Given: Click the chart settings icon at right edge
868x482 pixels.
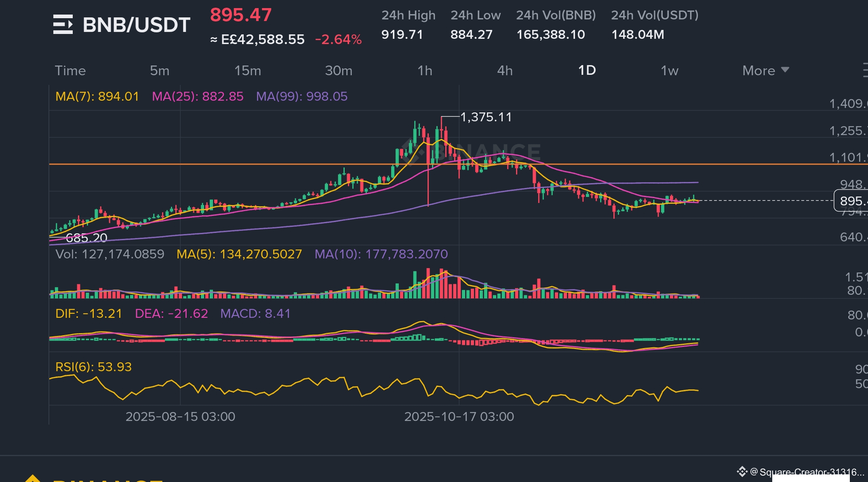Looking at the screenshot, I should pyautogui.click(x=865, y=70).
